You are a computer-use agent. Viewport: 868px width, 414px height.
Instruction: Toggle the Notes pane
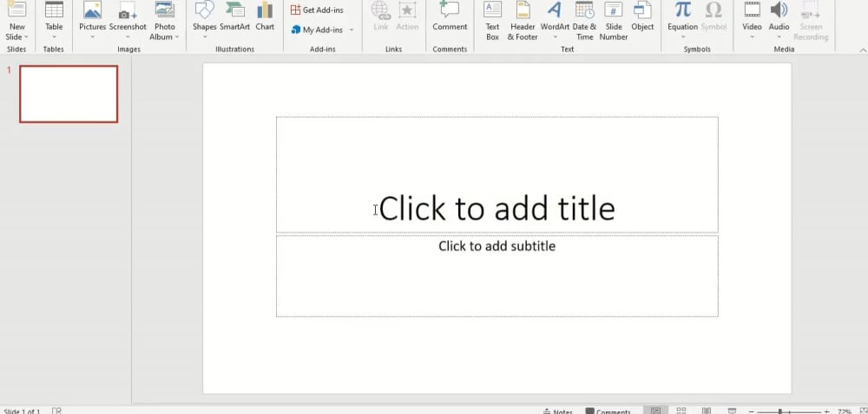point(558,411)
